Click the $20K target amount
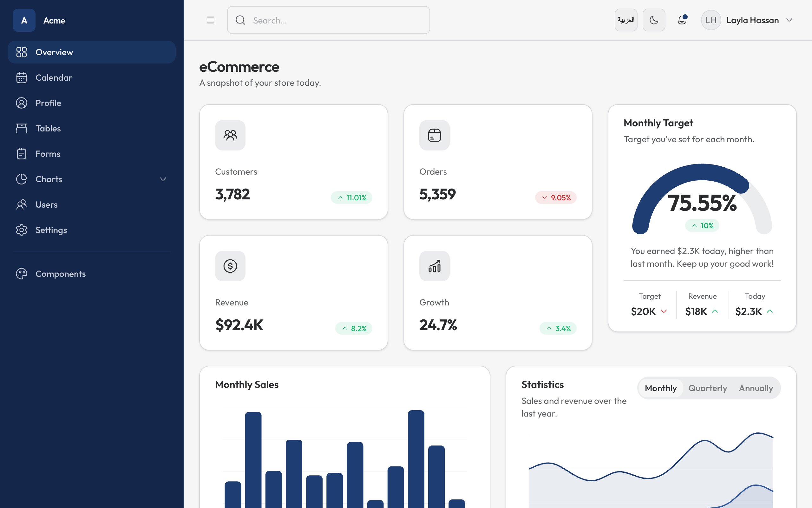The image size is (812, 508). [x=643, y=311]
